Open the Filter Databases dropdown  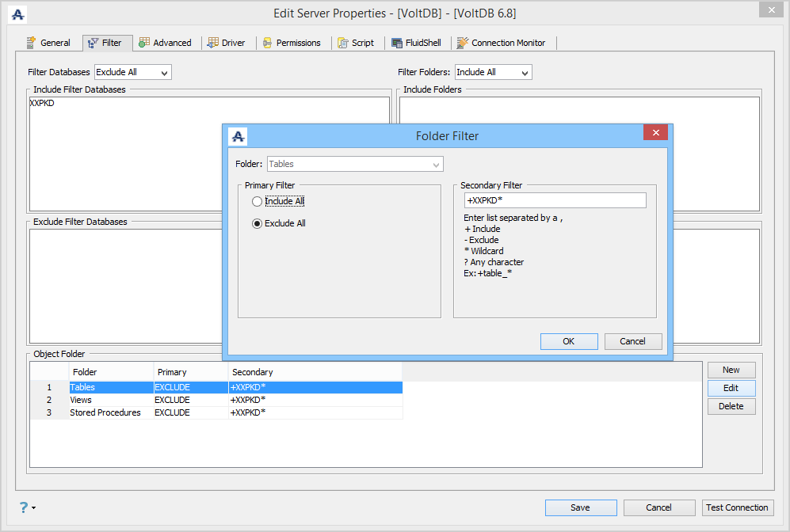[133, 72]
